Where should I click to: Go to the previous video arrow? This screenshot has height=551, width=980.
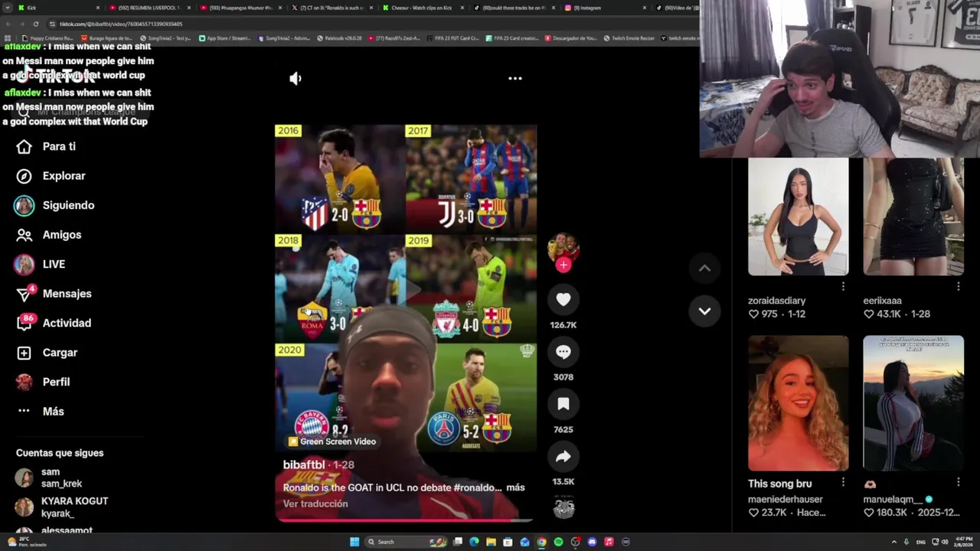click(704, 268)
